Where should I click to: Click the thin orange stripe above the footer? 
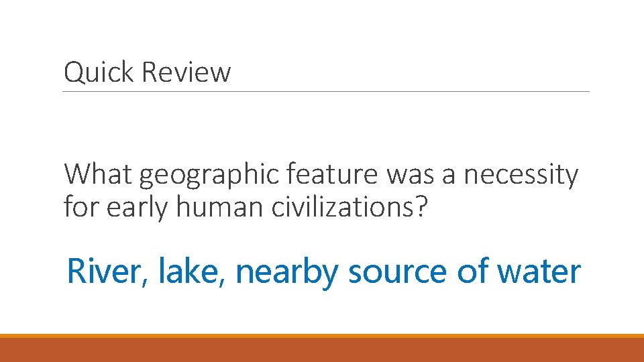(322, 336)
